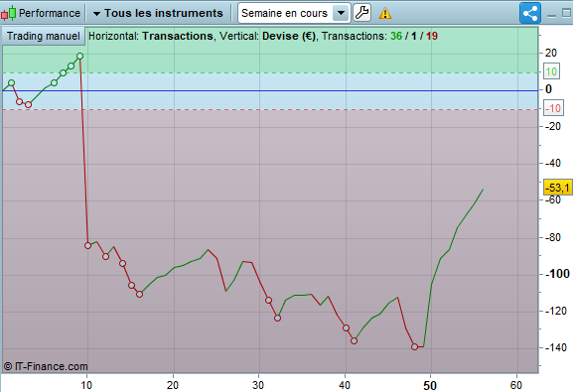Maximize the Performance window
This screenshot has height=392, width=573.
(566, 13)
